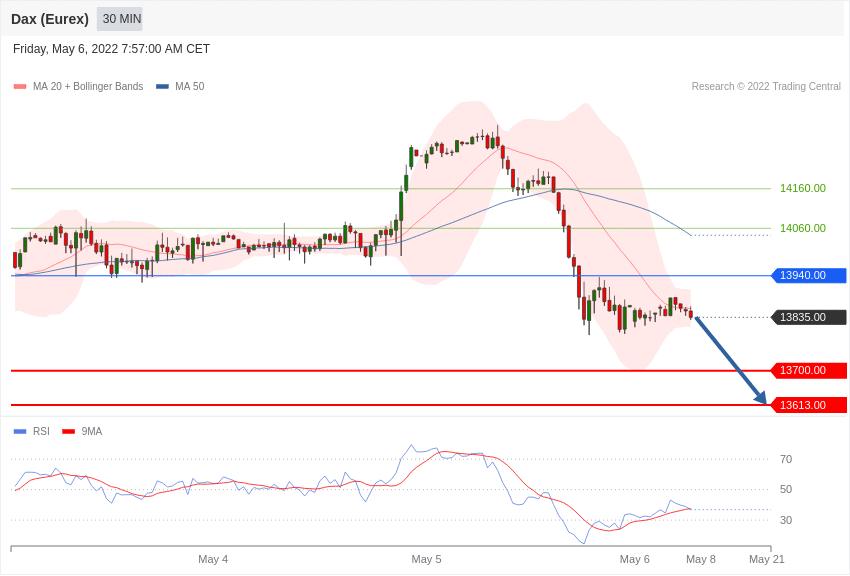The width and height of the screenshot is (850, 576).
Task: Click the 14160.00 resistance level label
Action: coord(803,189)
